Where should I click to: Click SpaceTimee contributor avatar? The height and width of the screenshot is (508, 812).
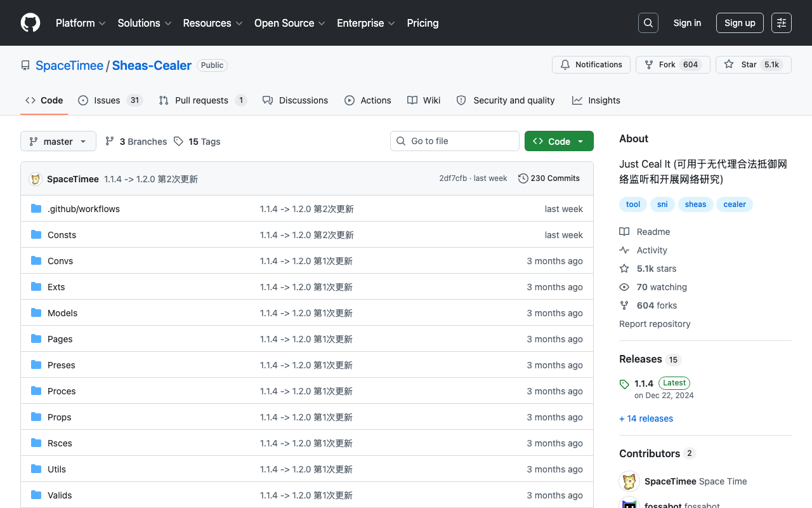[629, 481]
